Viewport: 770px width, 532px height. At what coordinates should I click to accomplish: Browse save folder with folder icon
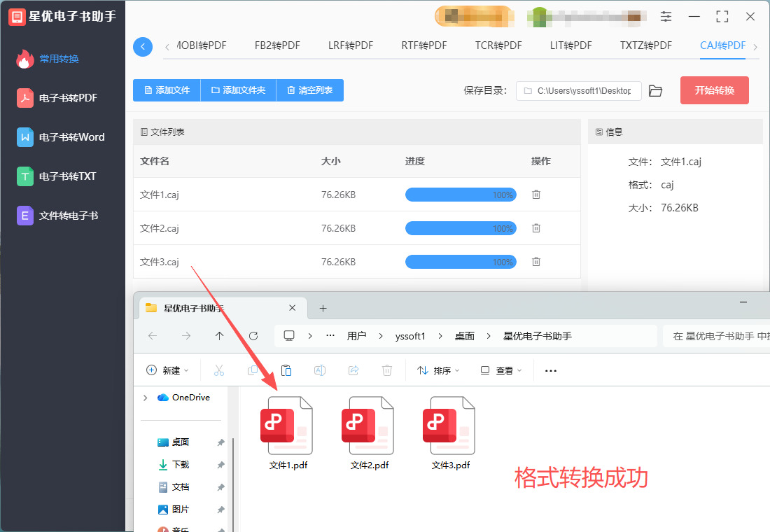click(x=656, y=91)
